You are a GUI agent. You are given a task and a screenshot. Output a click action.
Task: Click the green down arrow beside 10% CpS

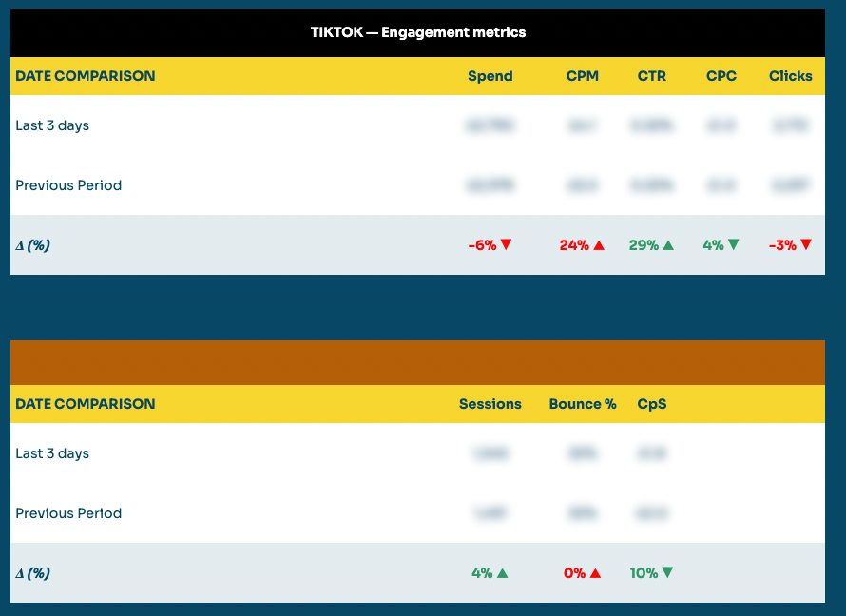[667, 572]
